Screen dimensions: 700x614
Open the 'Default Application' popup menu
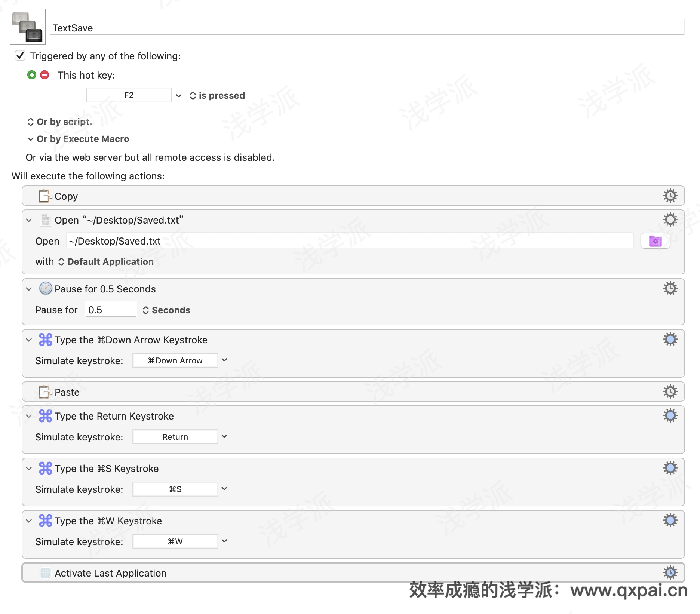(106, 262)
